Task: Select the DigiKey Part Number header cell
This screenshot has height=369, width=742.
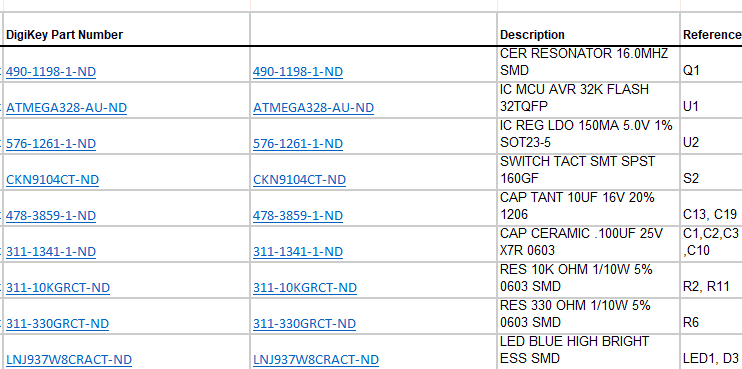Action: 127,29
